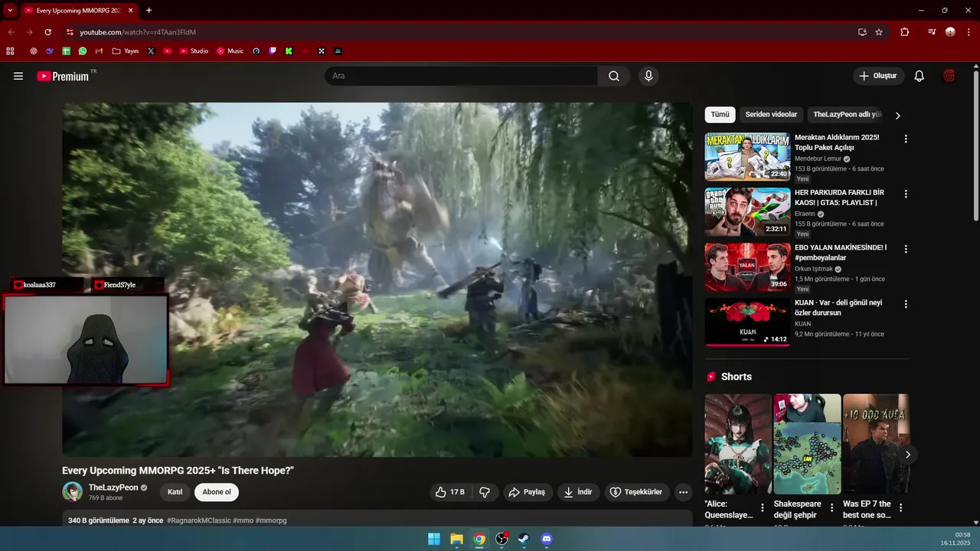Show more filter chips with arrow
This screenshot has width=980, height=551.
pos(898,116)
